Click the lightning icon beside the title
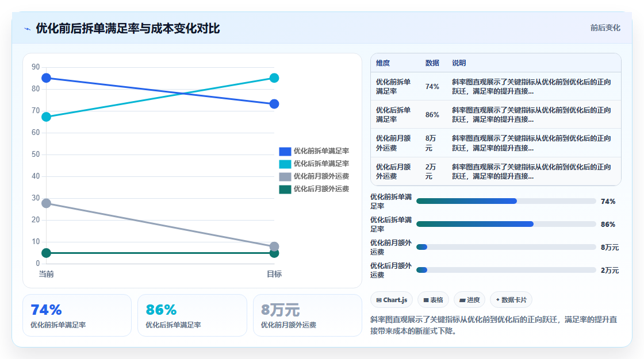Viewport: 644px width, 359px height. click(28, 29)
